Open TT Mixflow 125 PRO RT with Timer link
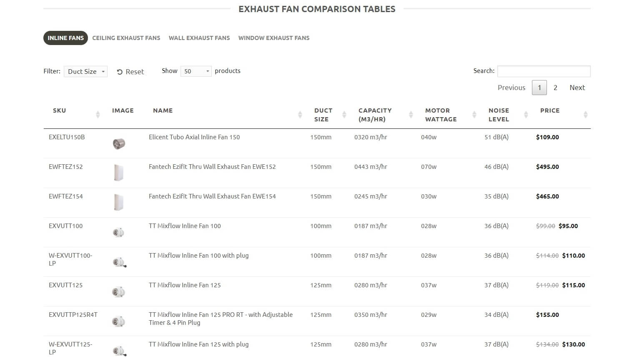 pyautogui.click(x=221, y=319)
